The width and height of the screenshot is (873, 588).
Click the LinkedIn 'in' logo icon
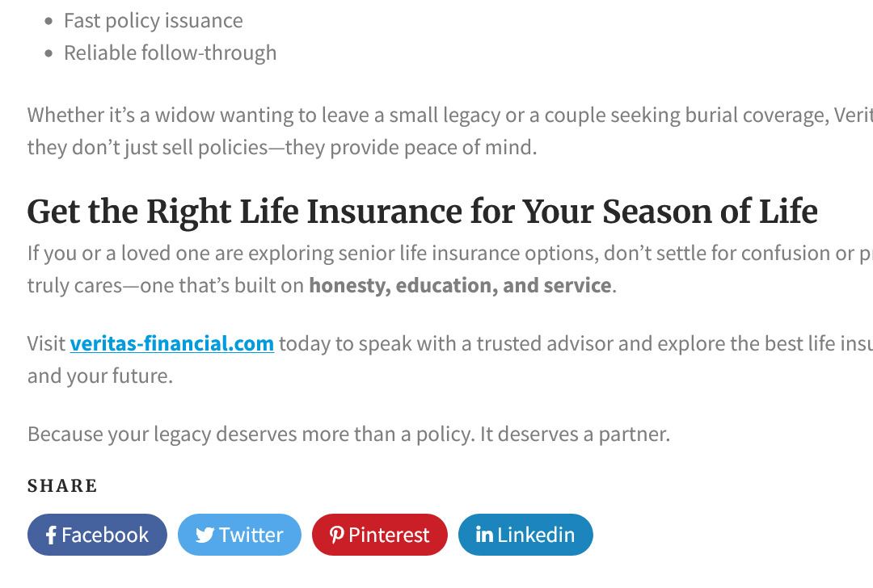(x=484, y=535)
